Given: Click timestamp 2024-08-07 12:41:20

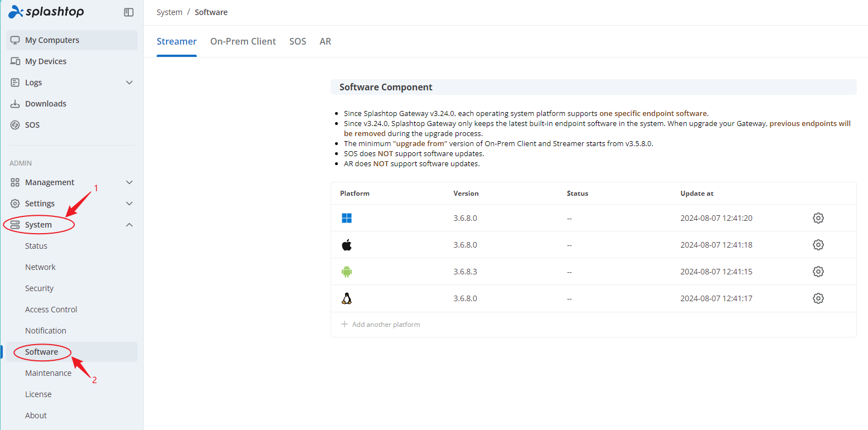Looking at the screenshot, I should coord(716,218).
